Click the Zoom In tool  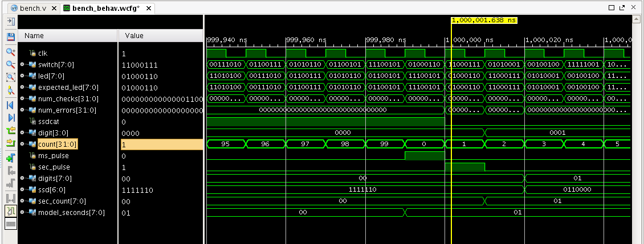(x=11, y=52)
